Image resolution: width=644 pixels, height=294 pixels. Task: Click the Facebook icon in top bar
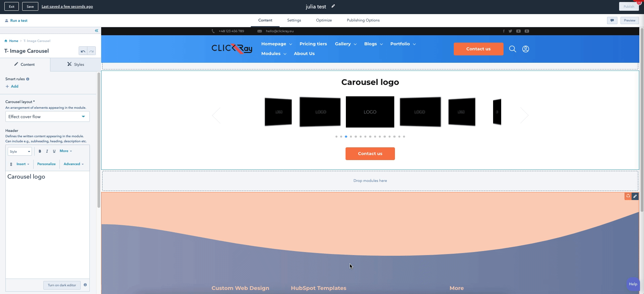[x=504, y=31]
